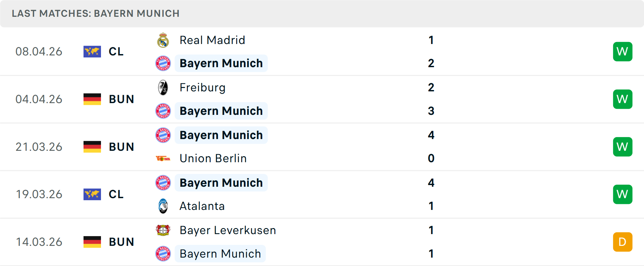The height and width of the screenshot is (266, 644).
Task: Click the LAST MATCHES: BAYERN MUNICH header
Action: pyautogui.click(x=96, y=13)
